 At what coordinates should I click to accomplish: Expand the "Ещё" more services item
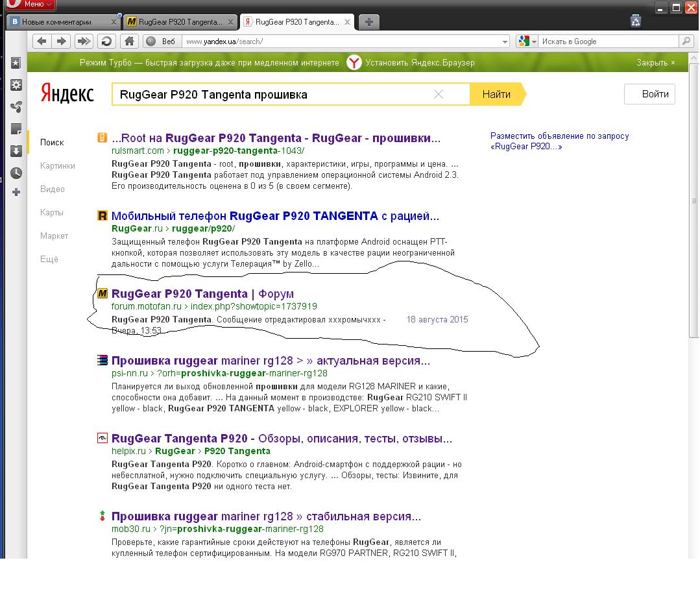pyautogui.click(x=49, y=259)
